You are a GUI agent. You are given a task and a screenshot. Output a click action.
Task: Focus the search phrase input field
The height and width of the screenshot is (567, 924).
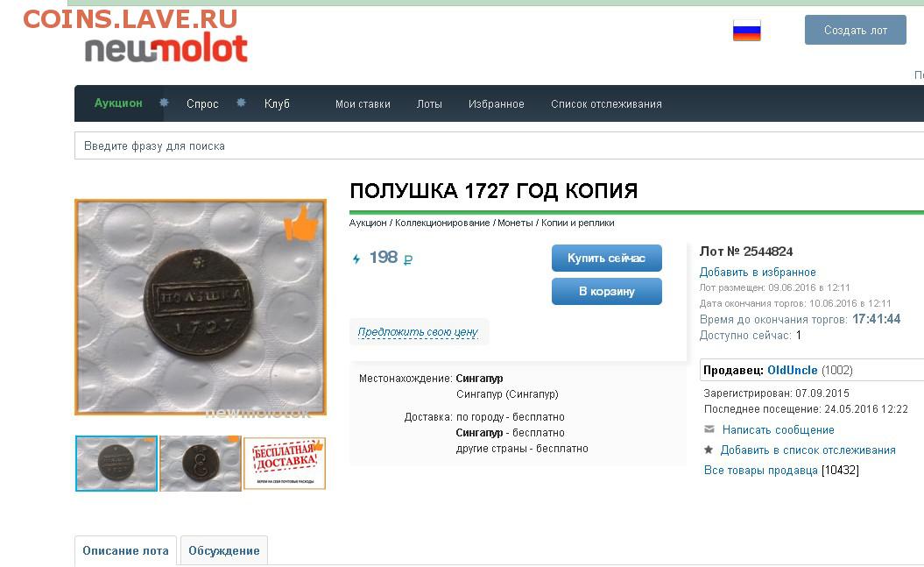tap(498, 145)
